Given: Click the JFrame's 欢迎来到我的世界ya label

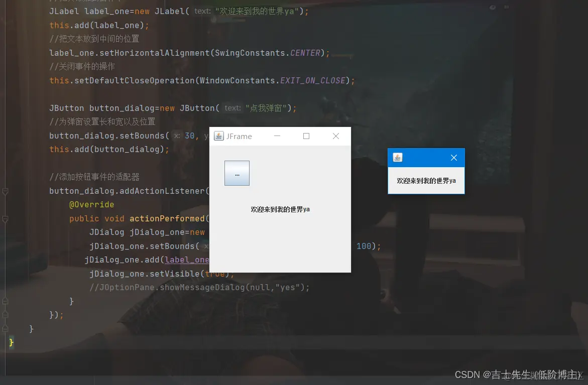Looking at the screenshot, I should [280, 209].
